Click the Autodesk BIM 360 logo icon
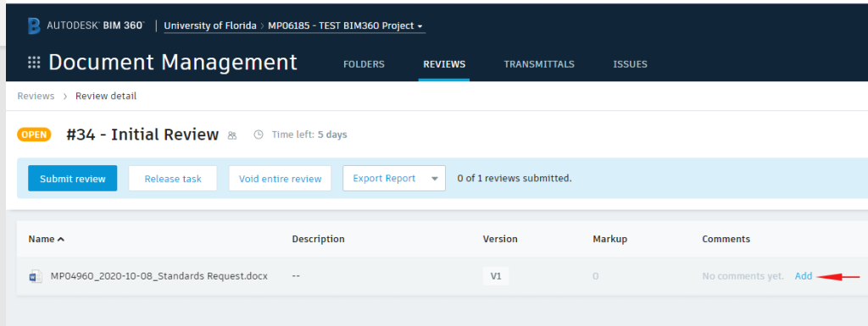 point(34,25)
